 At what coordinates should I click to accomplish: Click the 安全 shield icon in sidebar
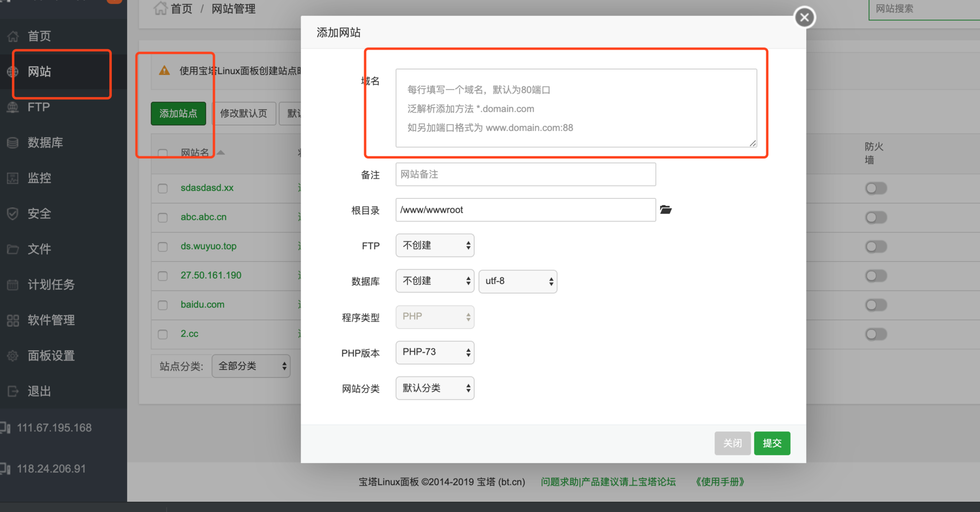tap(13, 214)
